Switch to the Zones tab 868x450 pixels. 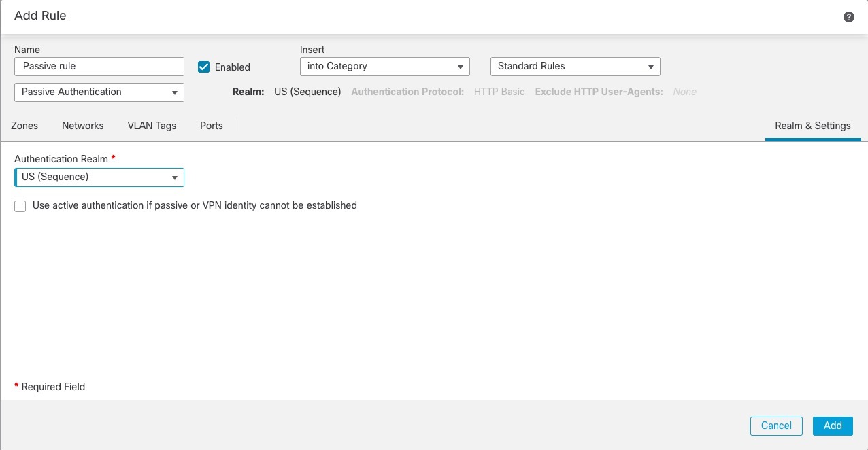24,126
